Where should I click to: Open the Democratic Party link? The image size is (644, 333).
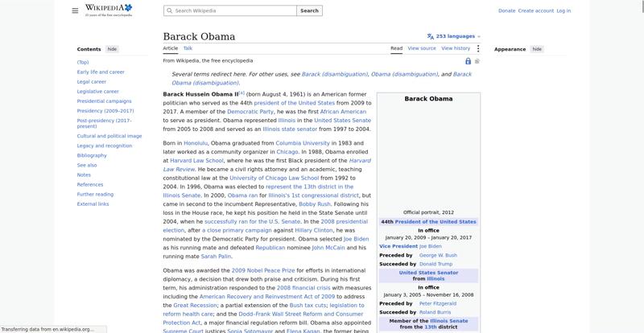[x=250, y=112]
